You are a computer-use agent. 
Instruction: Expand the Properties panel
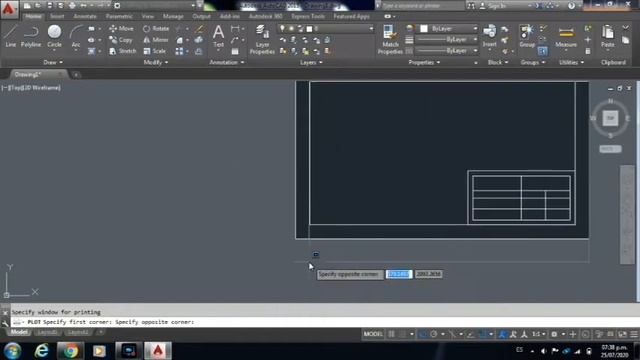pyautogui.click(x=424, y=62)
